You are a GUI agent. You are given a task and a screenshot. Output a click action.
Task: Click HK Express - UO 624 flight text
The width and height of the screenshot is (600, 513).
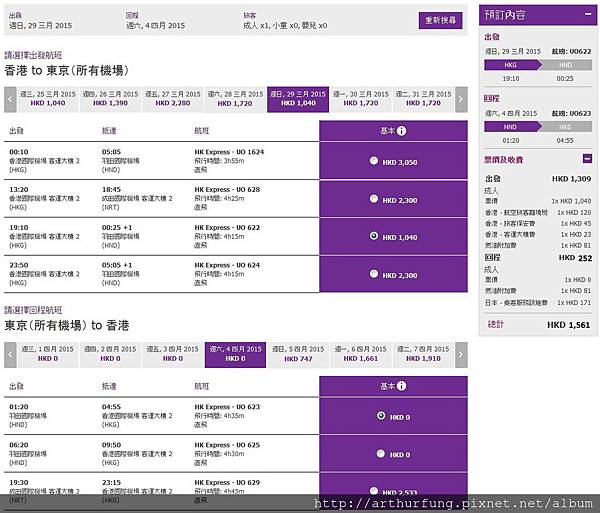click(227, 265)
